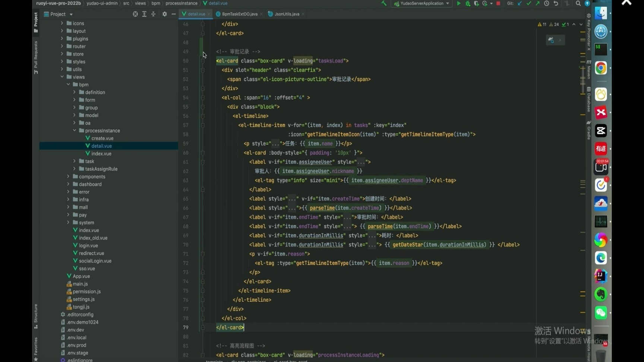Viewport: 644px width, 362px height.
Task: Open WeChat from the dock
Action: coord(601,313)
